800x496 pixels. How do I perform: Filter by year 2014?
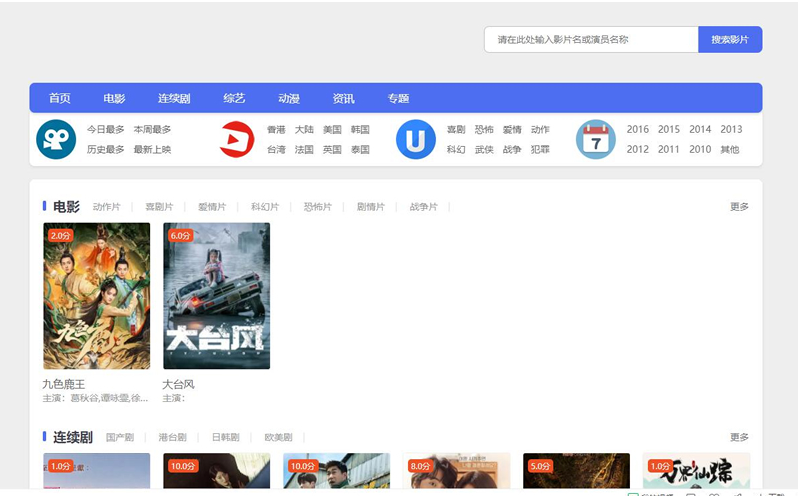(700, 130)
